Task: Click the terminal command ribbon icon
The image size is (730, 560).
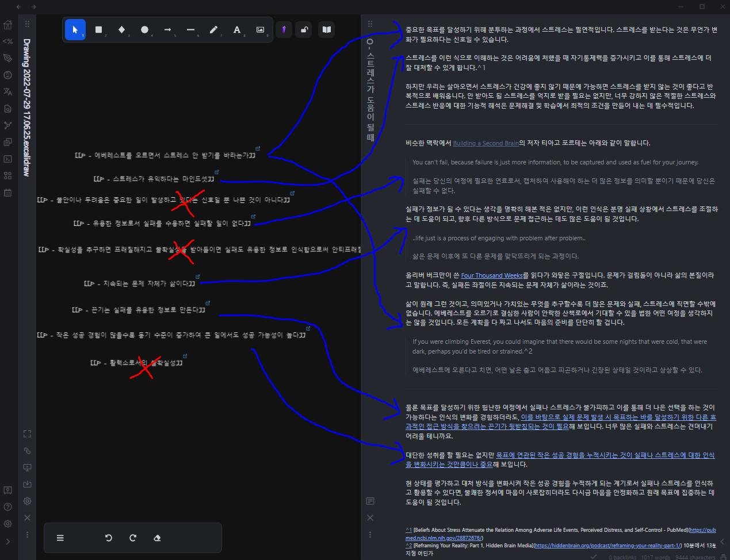Action: coord(7,159)
